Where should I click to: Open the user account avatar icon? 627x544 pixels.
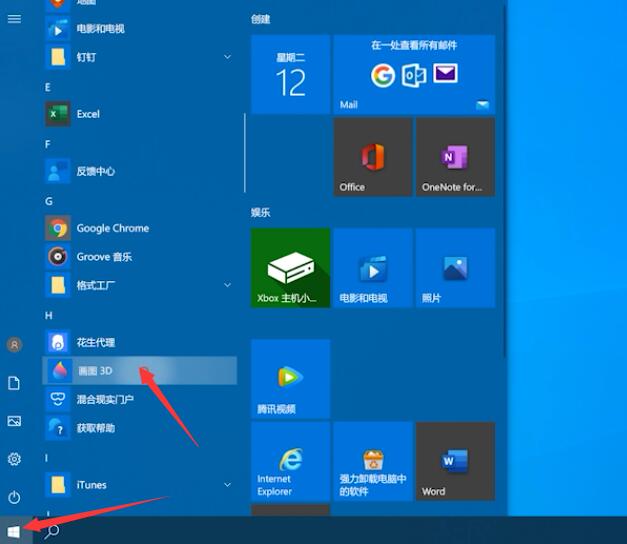click(x=14, y=344)
